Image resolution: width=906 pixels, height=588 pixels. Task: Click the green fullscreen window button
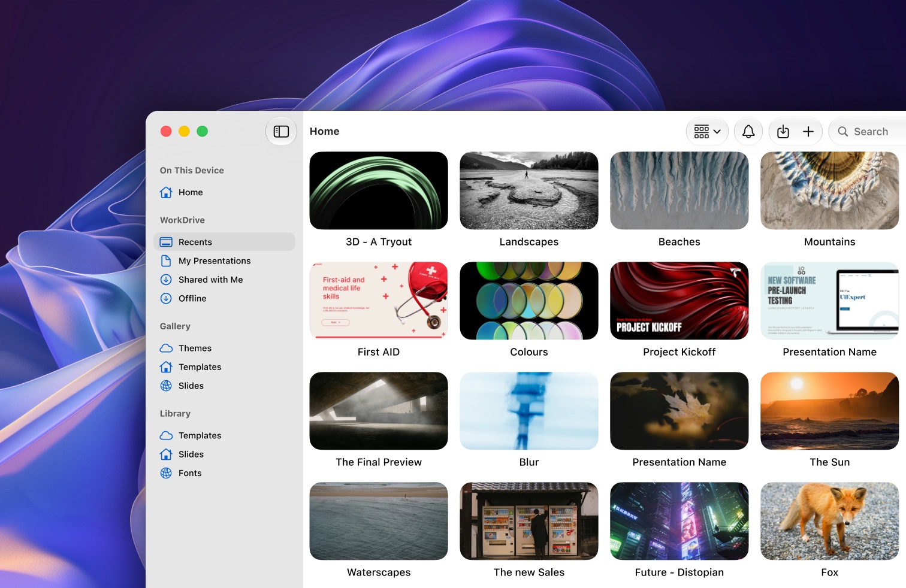203,131
